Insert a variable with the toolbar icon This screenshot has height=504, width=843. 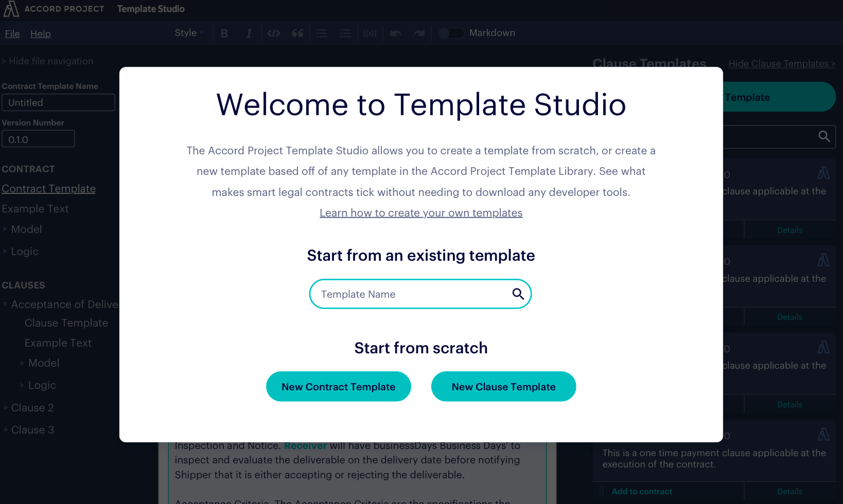click(x=370, y=33)
